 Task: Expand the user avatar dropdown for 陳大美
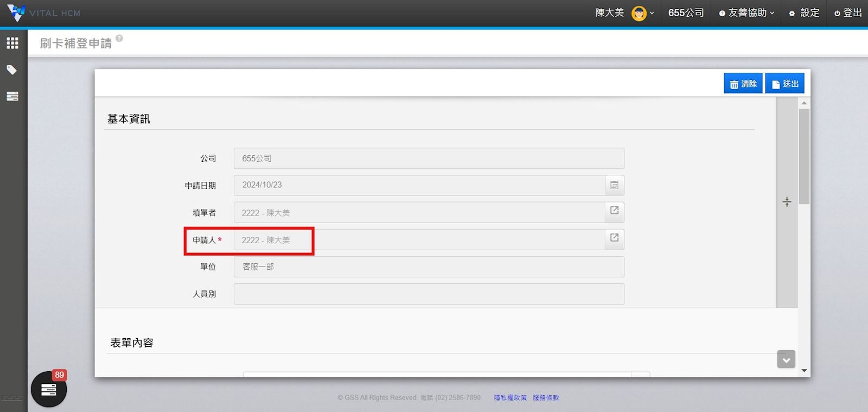[x=643, y=13]
